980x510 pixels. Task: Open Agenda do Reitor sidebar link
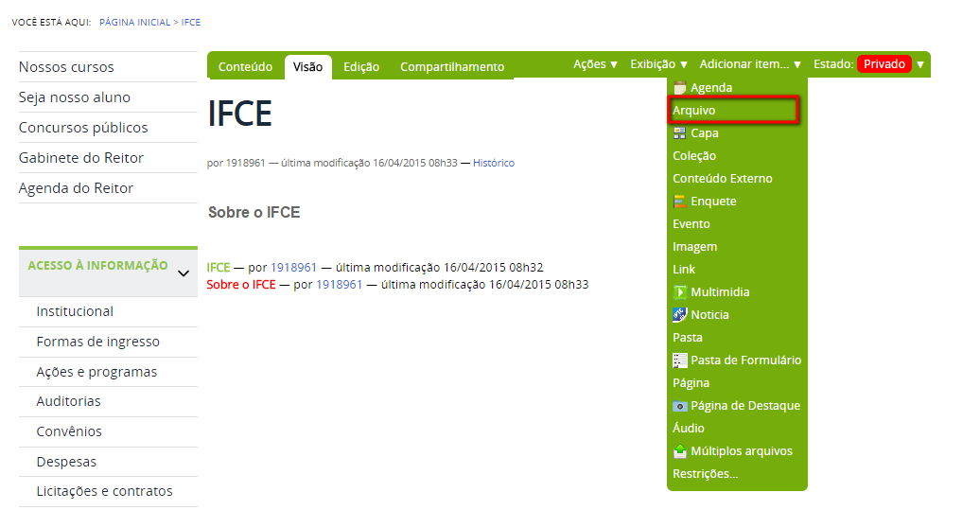click(76, 188)
